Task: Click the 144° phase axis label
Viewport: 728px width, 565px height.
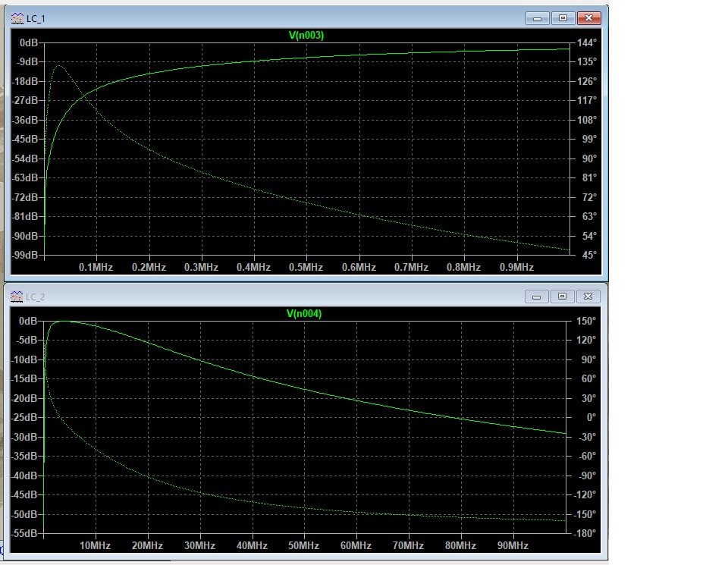Action: [x=586, y=42]
